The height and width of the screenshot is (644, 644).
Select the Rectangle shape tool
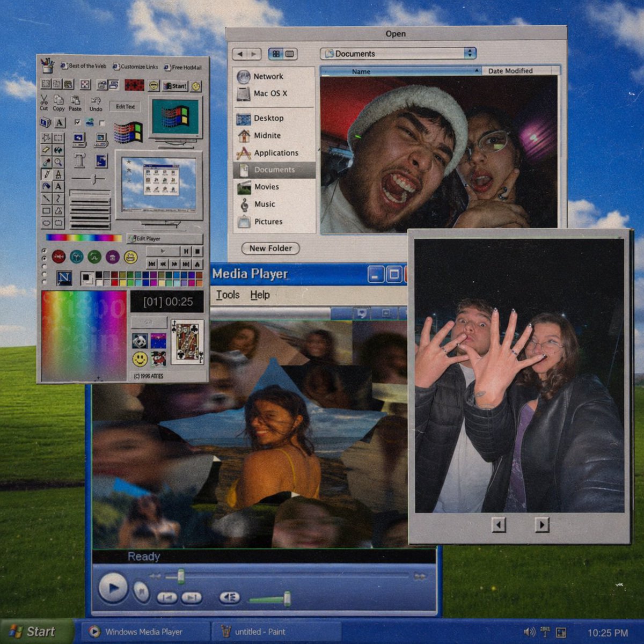pyautogui.click(x=46, y=210)
